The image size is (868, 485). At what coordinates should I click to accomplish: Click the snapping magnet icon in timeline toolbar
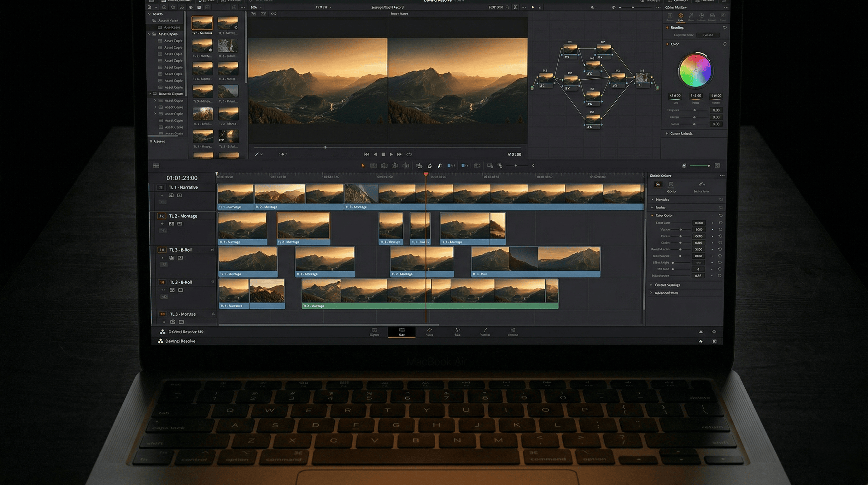pos(419,165)
